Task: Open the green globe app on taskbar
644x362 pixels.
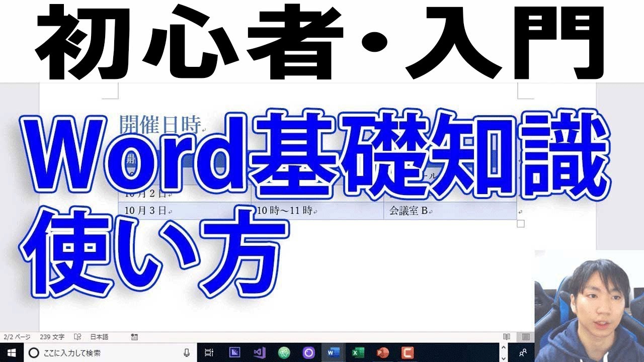Action: click(x=284, y=352)
